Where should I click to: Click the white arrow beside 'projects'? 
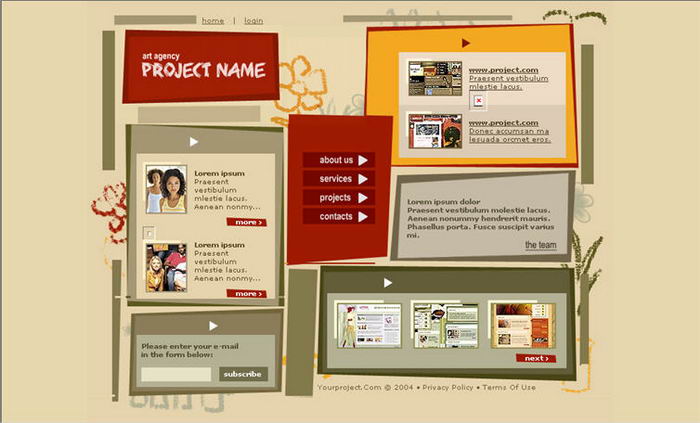[x=363, y=198]
